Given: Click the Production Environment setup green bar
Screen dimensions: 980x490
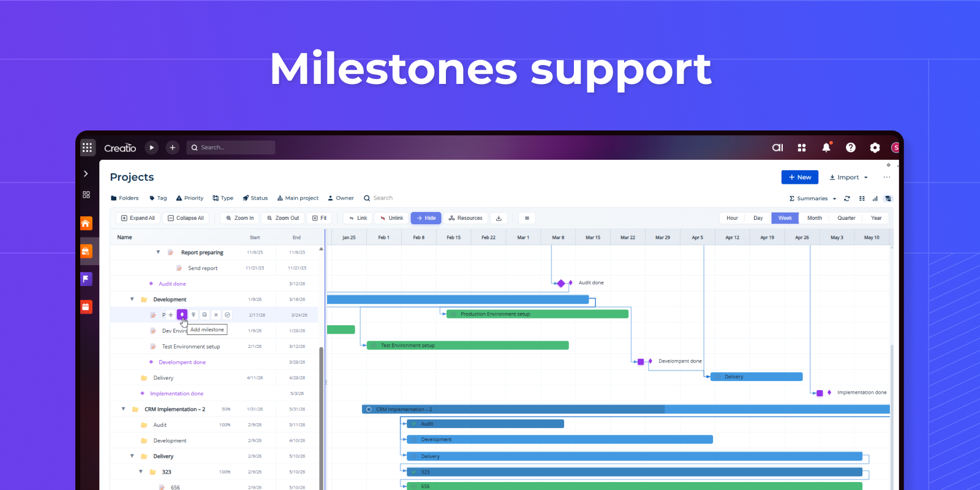Looking at the screenshot, I should click(537, 314).
